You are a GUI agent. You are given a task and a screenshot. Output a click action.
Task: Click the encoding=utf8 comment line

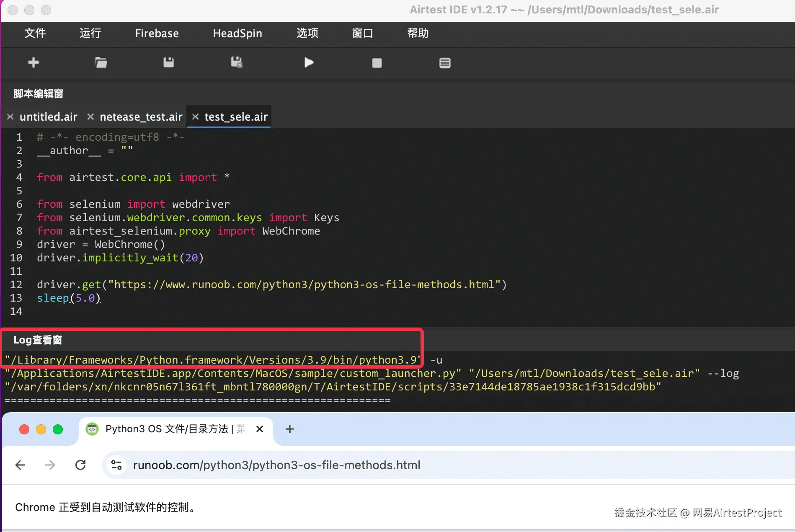pos(111,137)
